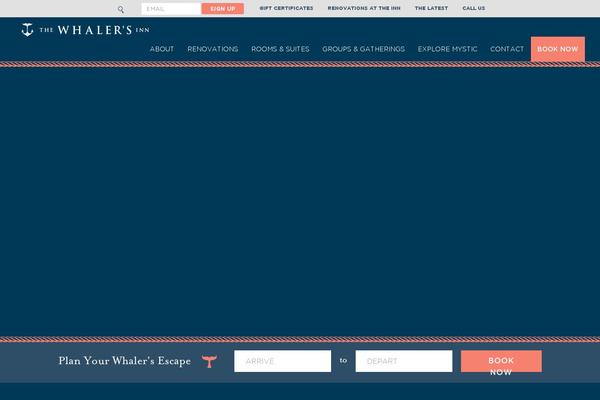
Task: Click the Sign Up button
Action: click(223, 8)
